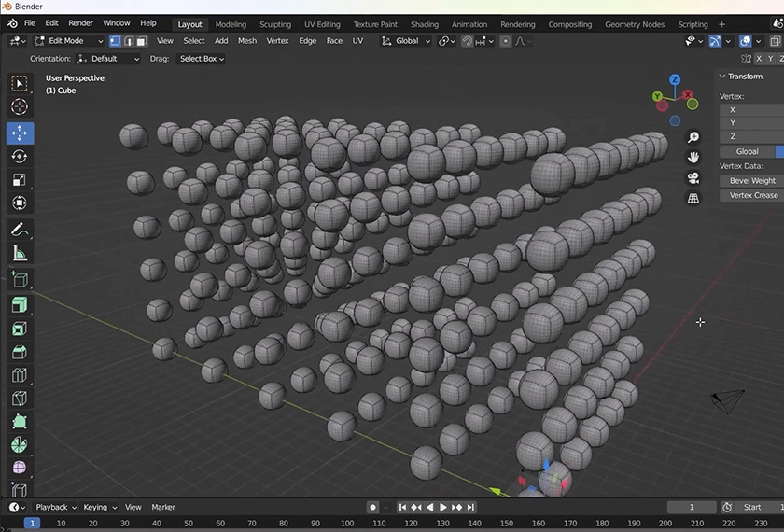784x532 pixels.
Task: Open the Mesh menu
Action: coord(247,41)
